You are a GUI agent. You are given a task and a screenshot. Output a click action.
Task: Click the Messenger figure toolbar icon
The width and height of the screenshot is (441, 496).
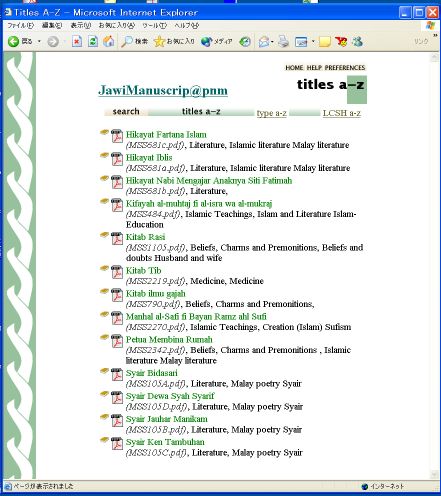358,42
